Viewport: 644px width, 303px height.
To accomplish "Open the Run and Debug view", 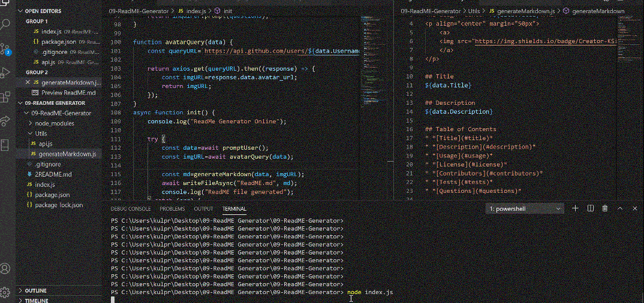I will point(5,73).
